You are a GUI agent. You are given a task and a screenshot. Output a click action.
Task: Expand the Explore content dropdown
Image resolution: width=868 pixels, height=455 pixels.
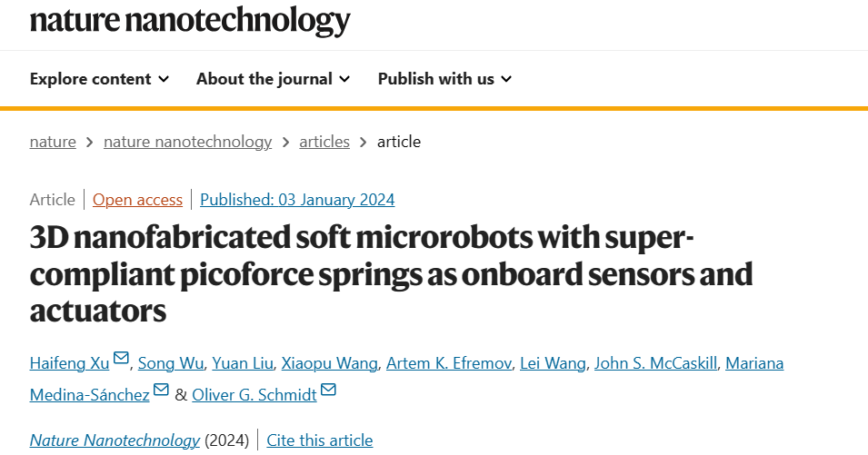pos(99,79)
